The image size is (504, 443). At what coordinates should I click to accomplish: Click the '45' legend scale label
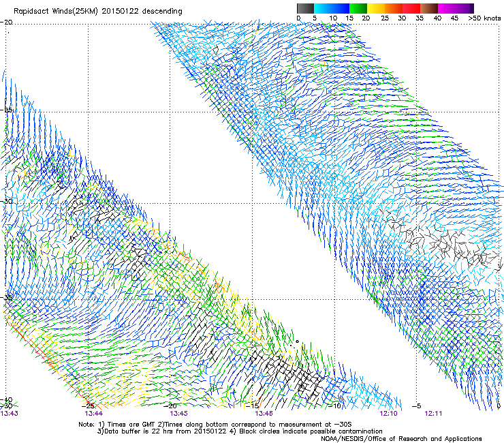point(454,18)
